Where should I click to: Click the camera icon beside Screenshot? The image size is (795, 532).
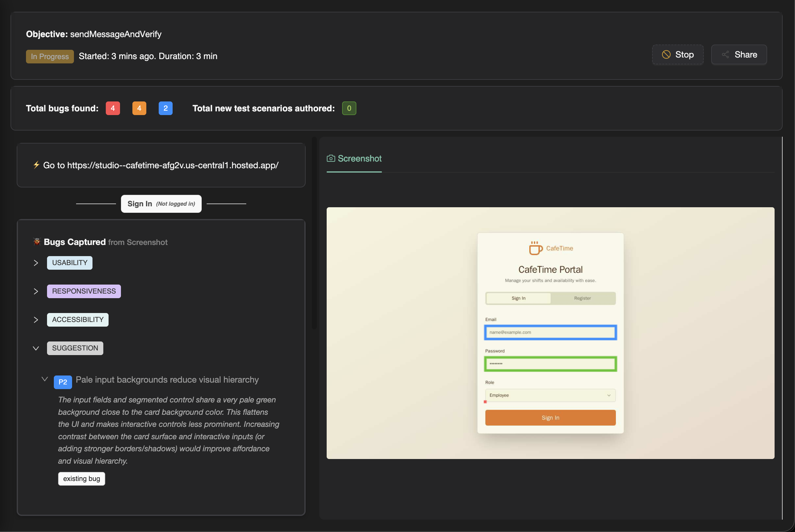(x=330, y=158)
